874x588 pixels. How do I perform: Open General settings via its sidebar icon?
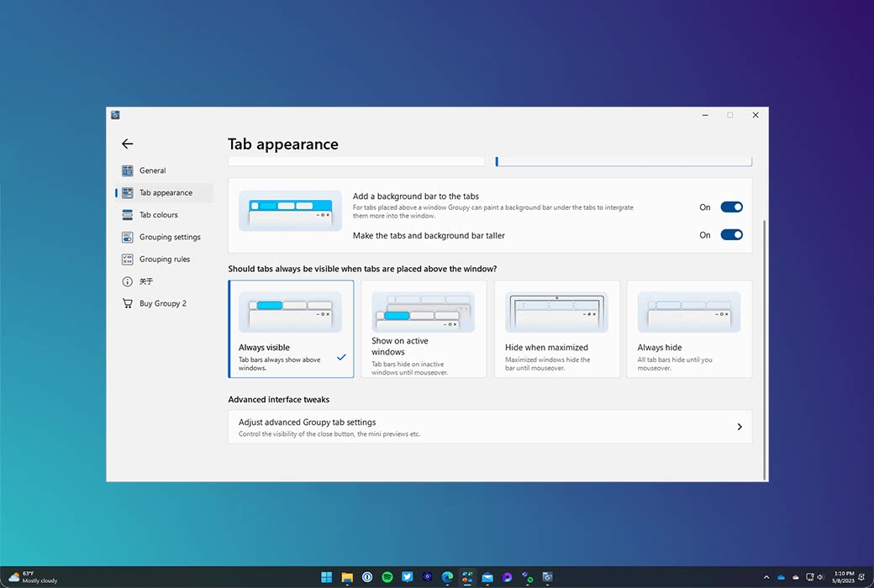point(128,171)
